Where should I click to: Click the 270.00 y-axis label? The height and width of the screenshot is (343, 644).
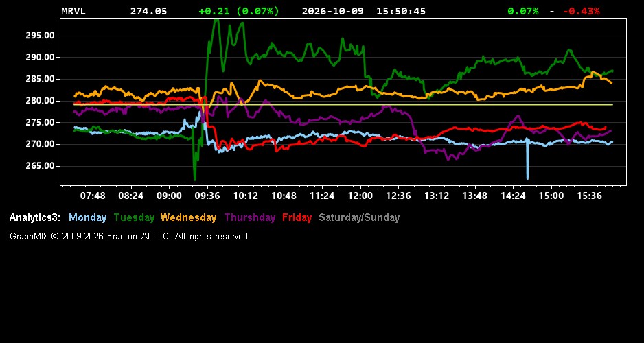[x=41, y=145]
